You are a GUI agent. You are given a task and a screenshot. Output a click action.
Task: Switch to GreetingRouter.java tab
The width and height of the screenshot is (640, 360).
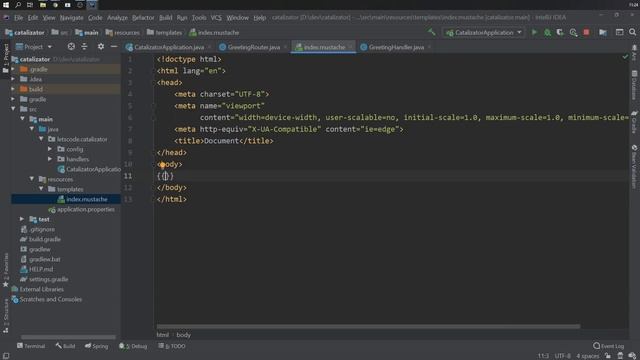tap(253, 47)
